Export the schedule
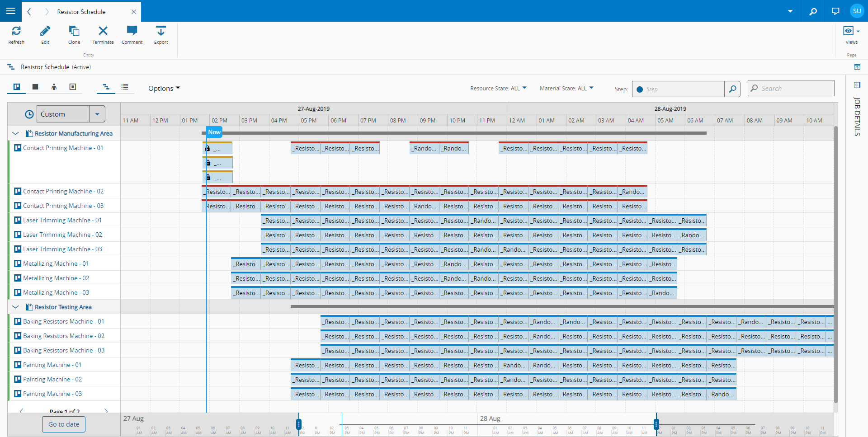The width and height of the screenshot is (868, 437). [x=161, y=31]
